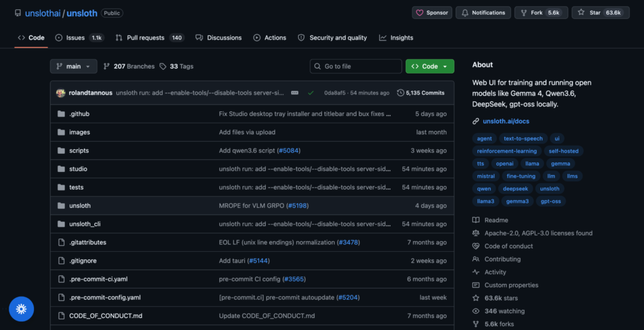The image size is (644, 330).
Task: Open commit details ellipsis icon
Action: click(294, 93)
